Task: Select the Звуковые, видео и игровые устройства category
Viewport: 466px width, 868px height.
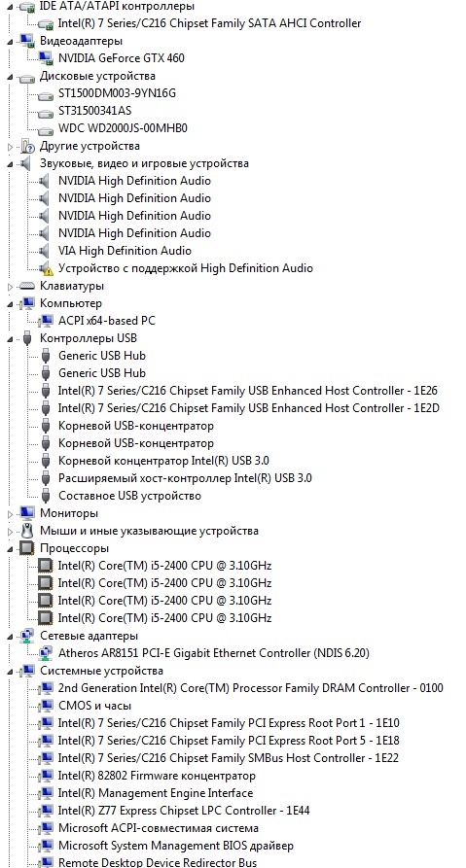Action: (x=144, y=163)
